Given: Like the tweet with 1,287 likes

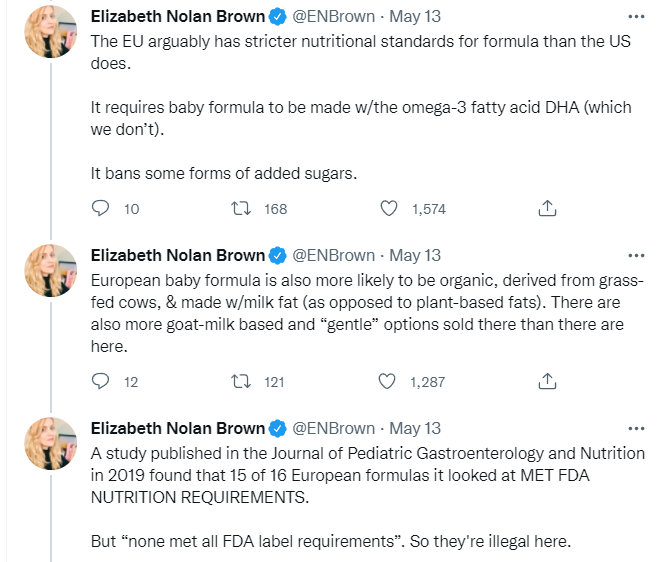Looking at the screenshot, I should point(390,381).
